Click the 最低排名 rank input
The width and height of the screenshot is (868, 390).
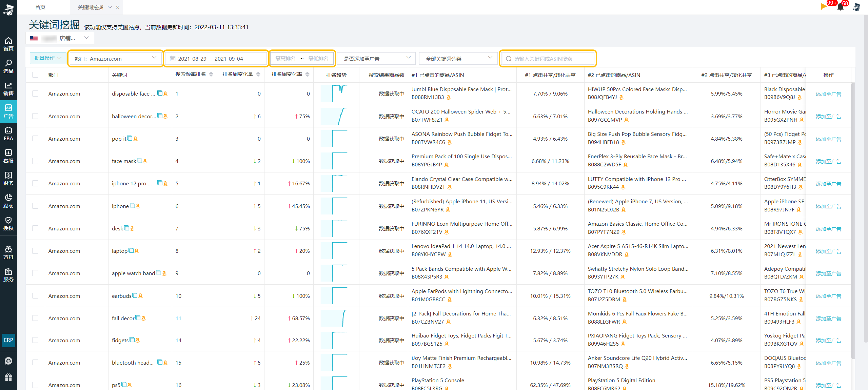coord(318,59)
